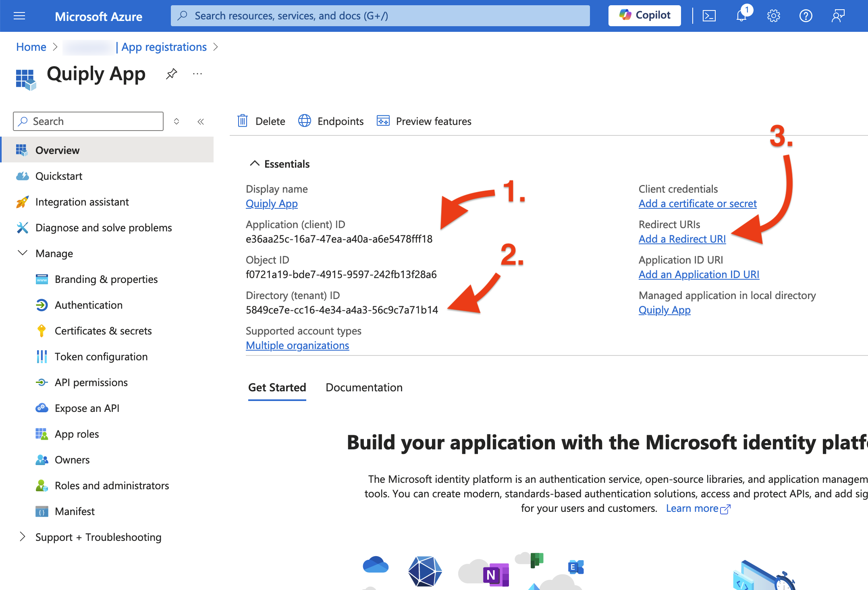Open the hamburger portal menu
The image size is (868, 590).
tap(19, 16)
